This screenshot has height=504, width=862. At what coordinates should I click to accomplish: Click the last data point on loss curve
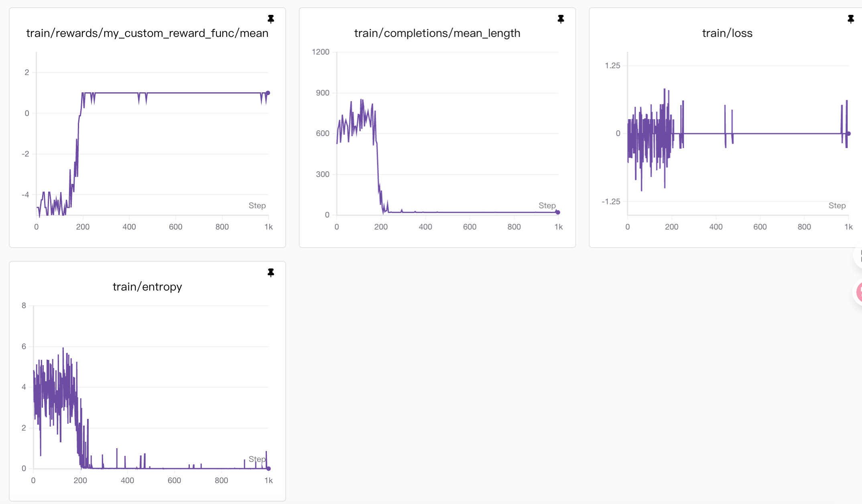point(848,134)
